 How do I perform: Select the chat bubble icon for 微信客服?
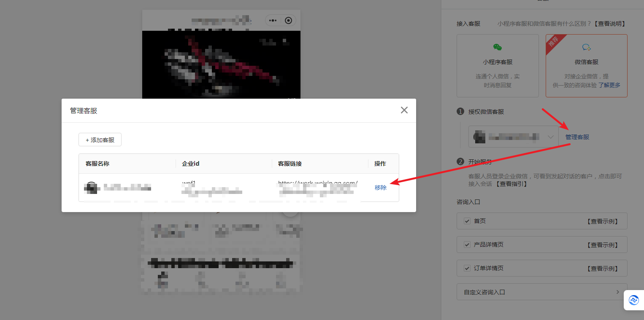[x=587, y=47]
